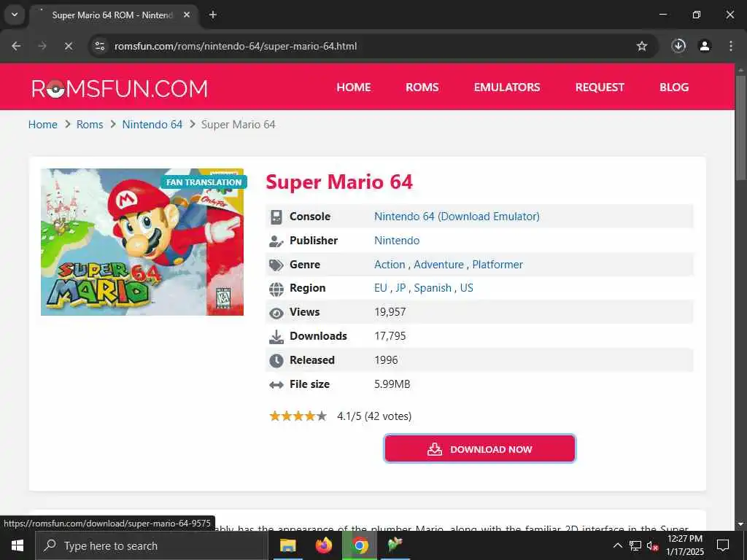Screen dimensions: 747x560
Task: Open File Explorer from taskbar
Action: pyautogui.click(x=287, y=545)
